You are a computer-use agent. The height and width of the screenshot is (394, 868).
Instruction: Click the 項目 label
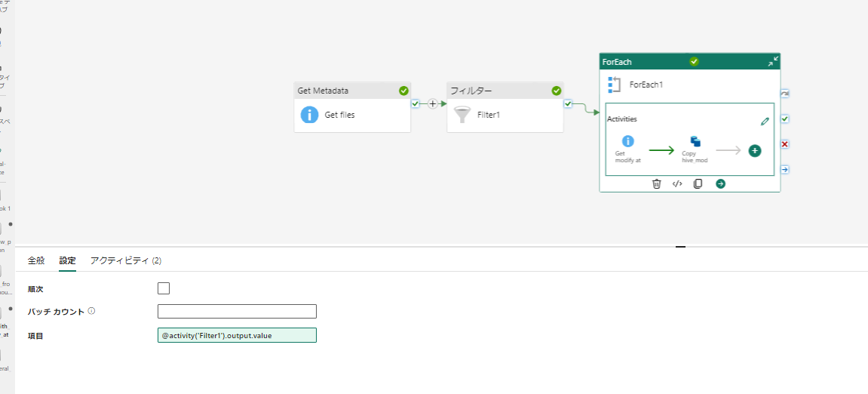coord(35,336)
